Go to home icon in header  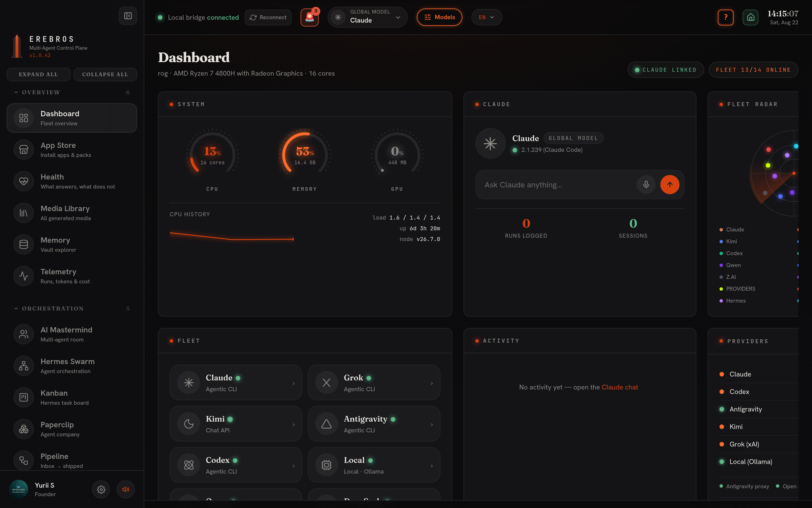point(750,17)
